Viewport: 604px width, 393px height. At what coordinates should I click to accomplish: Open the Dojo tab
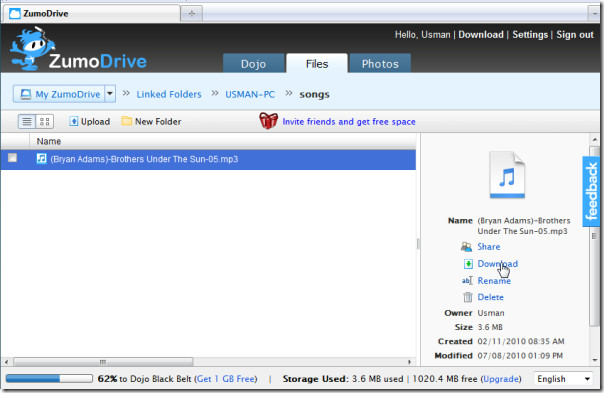pos(253,64)
